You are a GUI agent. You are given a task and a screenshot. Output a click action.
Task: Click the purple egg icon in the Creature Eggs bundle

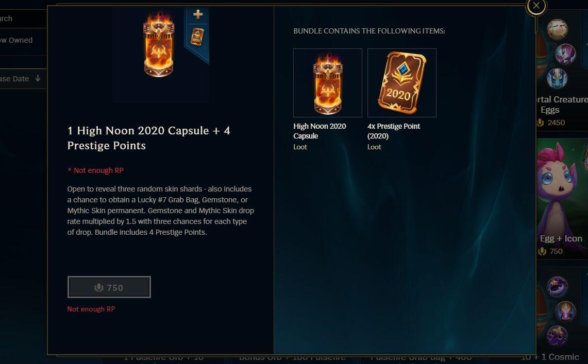pos(565,54)
